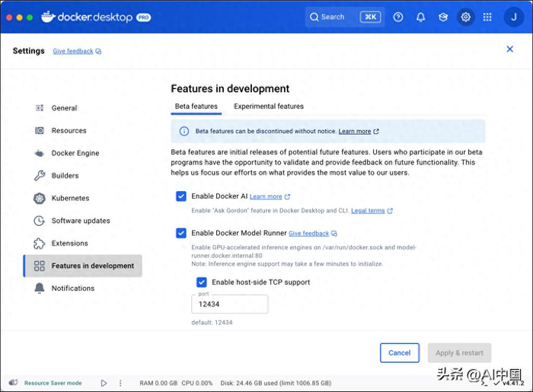Click the Cancel button
Viewport: 533px width, 392px height.
coord(400,352)
